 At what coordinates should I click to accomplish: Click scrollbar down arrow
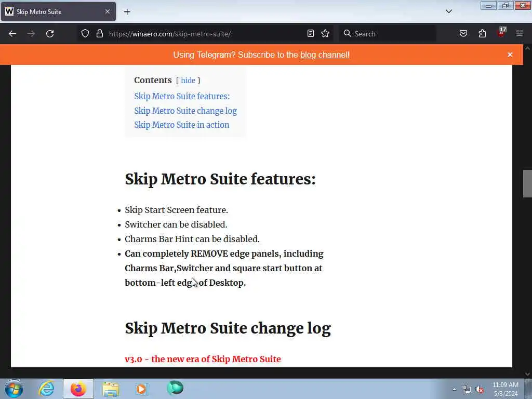(x=527, y=374)
